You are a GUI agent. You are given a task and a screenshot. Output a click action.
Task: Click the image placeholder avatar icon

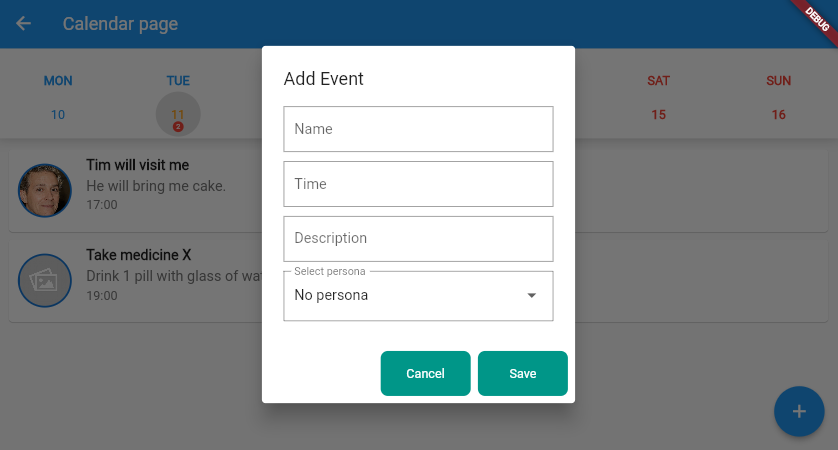tap(45, 281)
